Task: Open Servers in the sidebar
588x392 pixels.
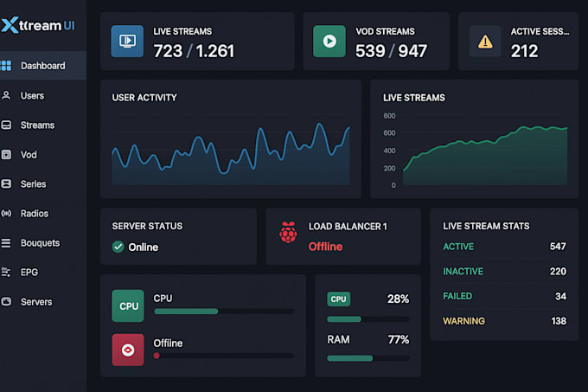Action: click(36, 302)
